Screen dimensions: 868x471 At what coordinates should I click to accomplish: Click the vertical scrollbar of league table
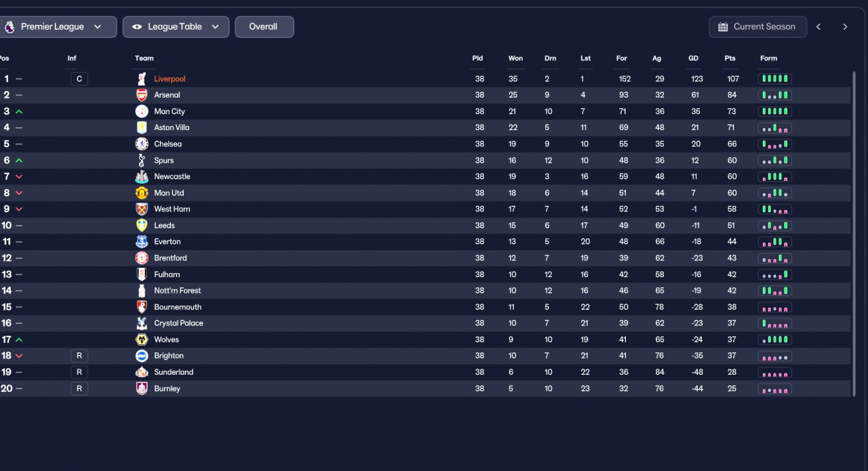(853, 233)
